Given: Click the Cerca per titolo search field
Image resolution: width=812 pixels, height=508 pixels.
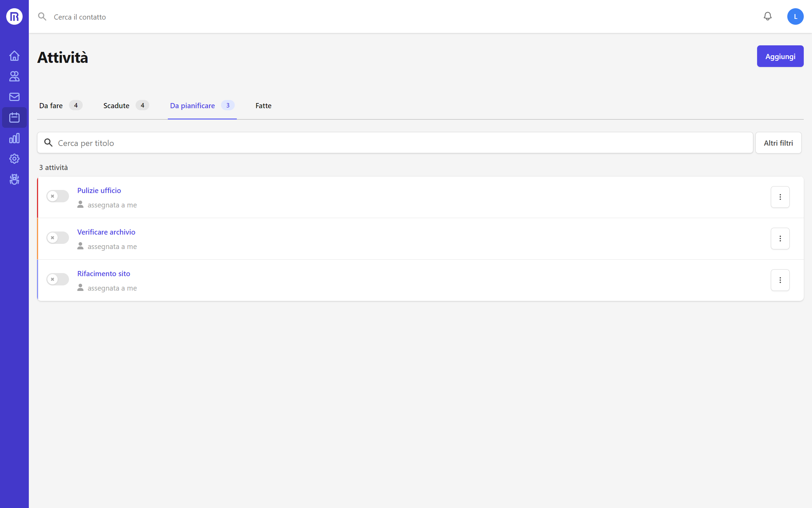Looking at the screenshot, I should click(240, 143).
